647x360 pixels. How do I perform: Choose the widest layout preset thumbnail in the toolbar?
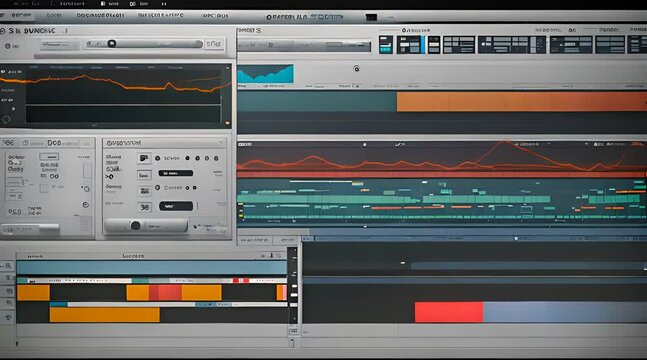coord(512,45)
